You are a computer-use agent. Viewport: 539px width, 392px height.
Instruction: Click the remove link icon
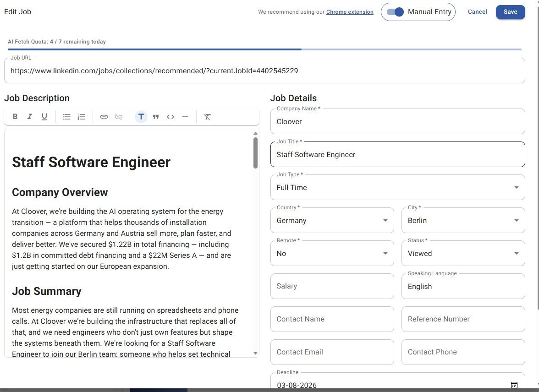pyautogui.click(x=119, y=117)
